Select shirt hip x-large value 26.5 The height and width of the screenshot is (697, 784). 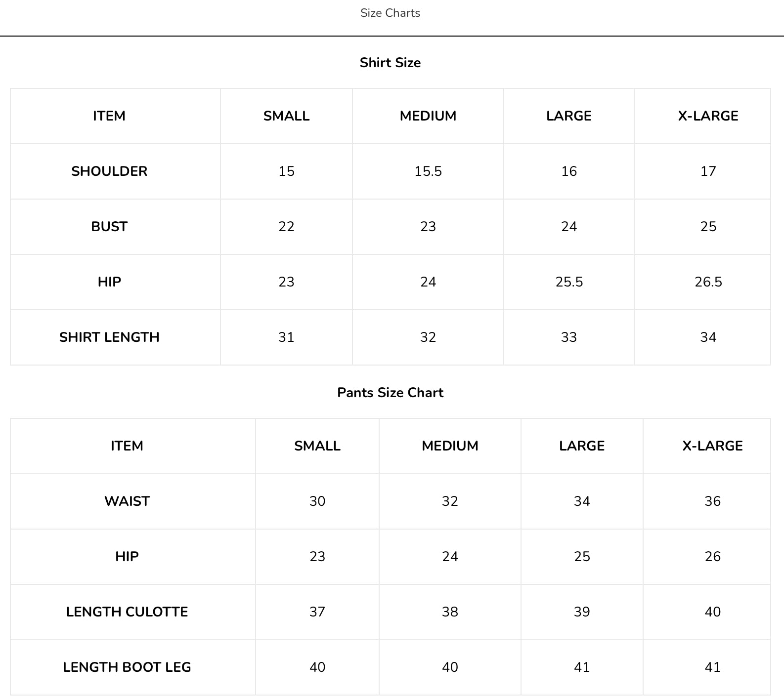point(708,282)
